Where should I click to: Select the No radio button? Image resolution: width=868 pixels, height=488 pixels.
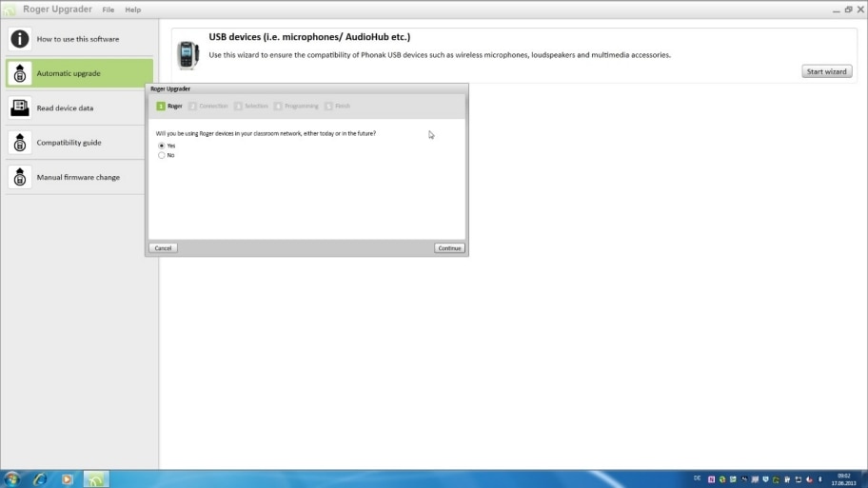click(162, 155)
